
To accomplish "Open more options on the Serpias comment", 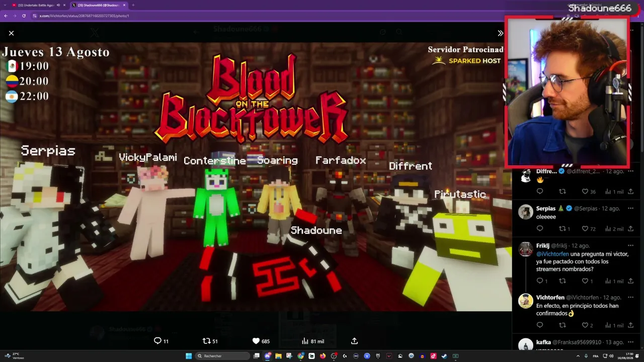I will coord(630,208).
